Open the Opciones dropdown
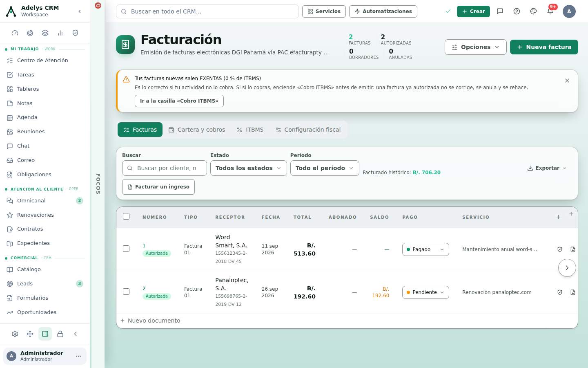This screenshot has width=588, height=368. click(x=476, y=47)
